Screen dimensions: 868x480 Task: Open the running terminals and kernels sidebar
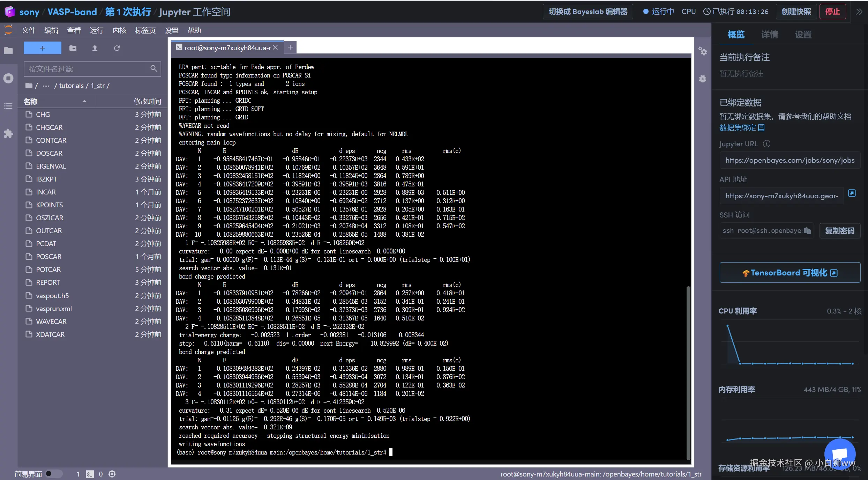point(8,78)
